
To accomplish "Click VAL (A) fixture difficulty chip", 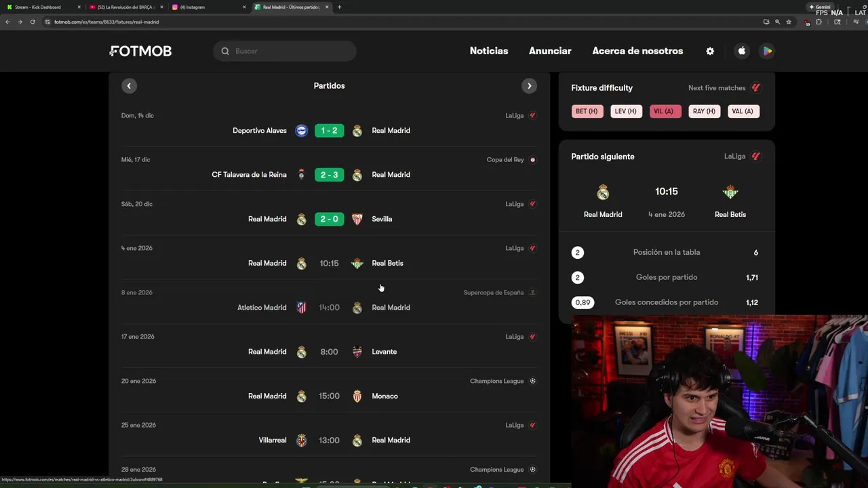I will (743, 111).
